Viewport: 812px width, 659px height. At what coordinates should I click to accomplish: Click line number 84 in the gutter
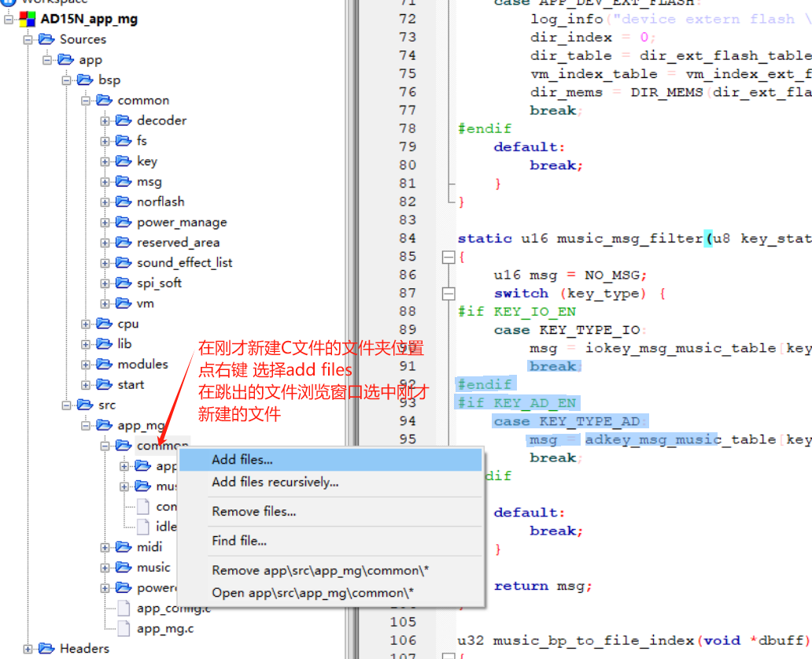coord(408,239)
